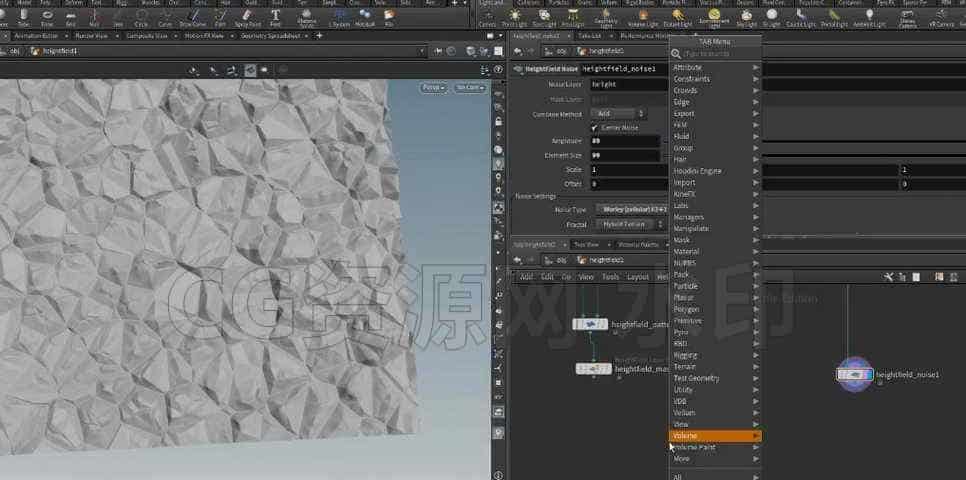Add a Caustic Light from shelf
This screenshot has width=966, height=480.
click(x=801, y=17)
